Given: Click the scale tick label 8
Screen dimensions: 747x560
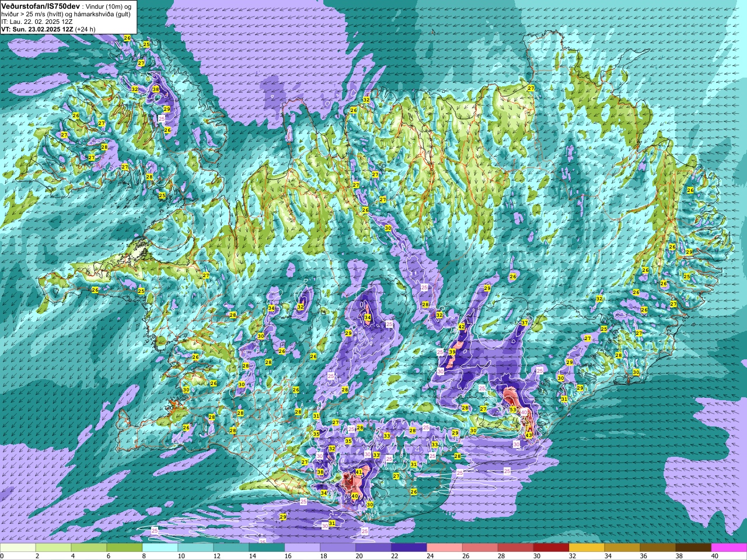Looking at the screenshot, I should click(143, 556).
